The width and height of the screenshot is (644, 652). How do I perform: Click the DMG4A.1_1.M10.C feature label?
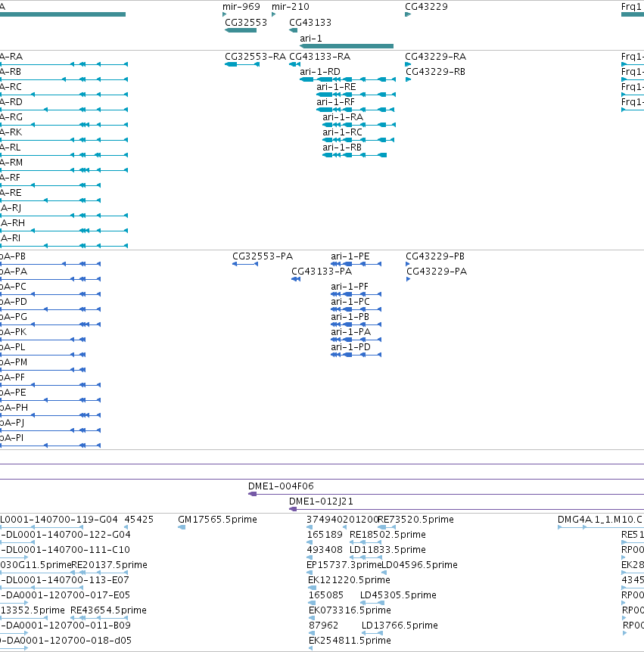click(600, 520)
